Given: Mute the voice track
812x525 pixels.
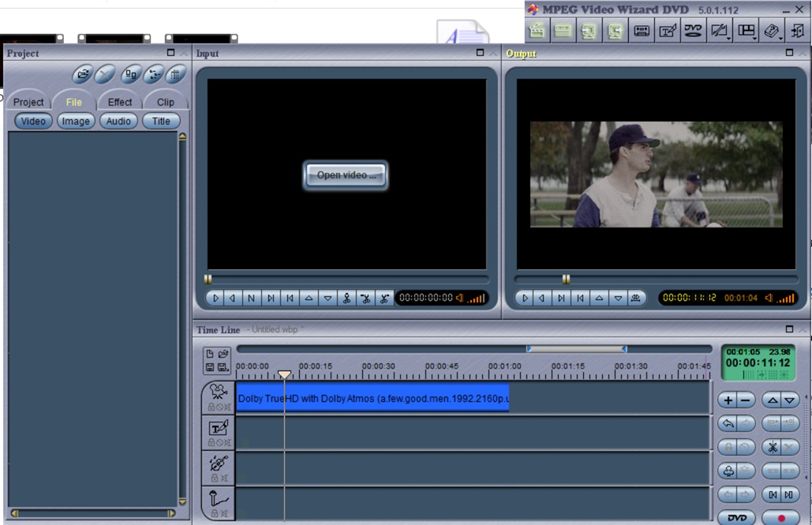Looking at the screenshot, I should 224,514.
